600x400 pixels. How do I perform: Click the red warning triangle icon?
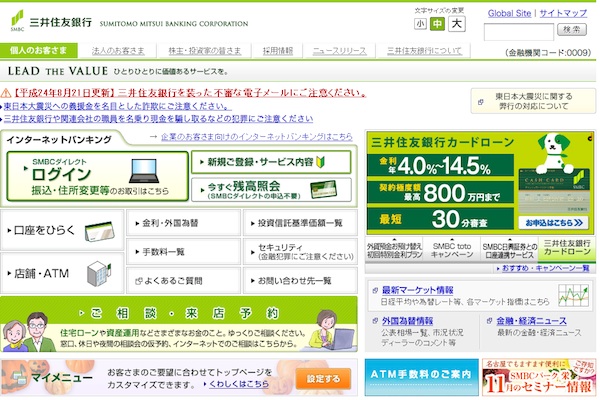(8, 92)
